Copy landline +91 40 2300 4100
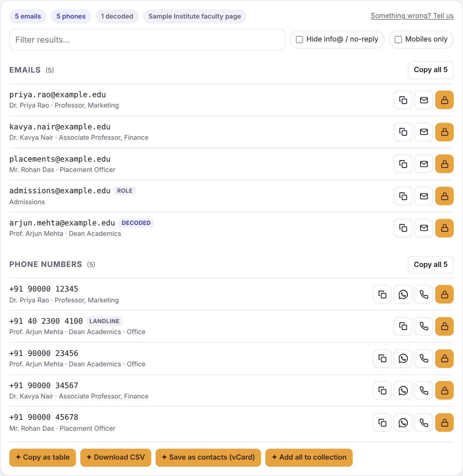 (x=403, y=326)
